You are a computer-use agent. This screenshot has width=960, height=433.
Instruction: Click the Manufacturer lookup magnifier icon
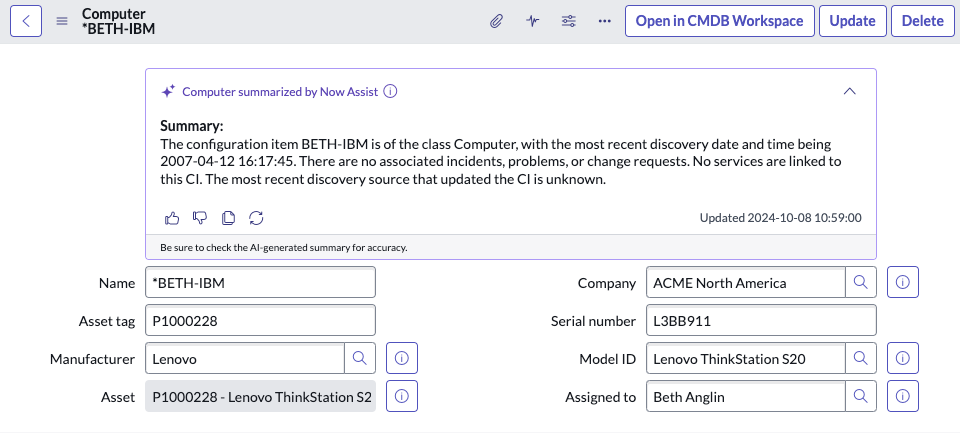tap(360, 358)
